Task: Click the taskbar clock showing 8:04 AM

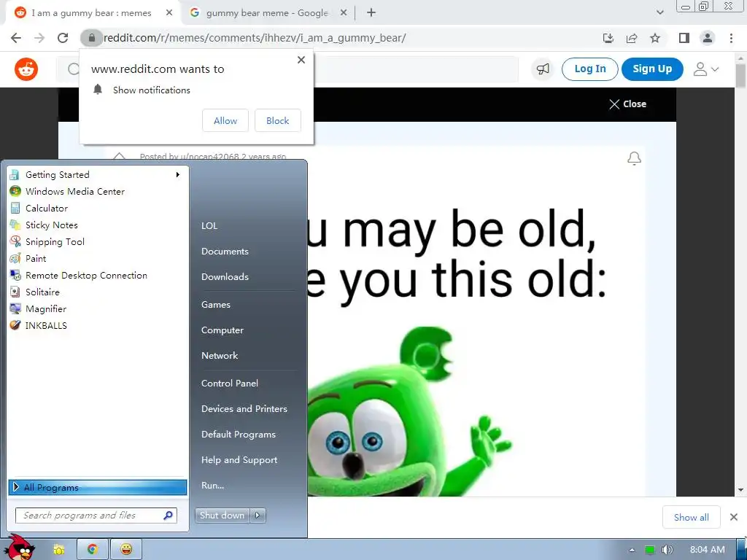Action: click(707, 550)
